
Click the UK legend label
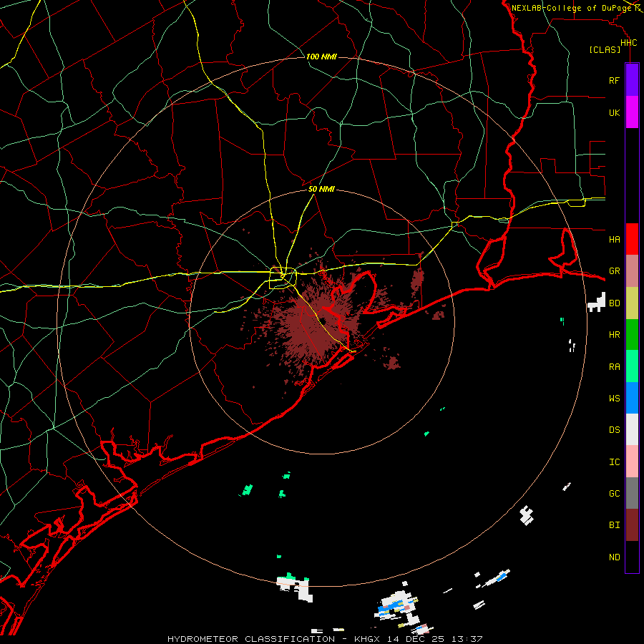click(614, 112)
